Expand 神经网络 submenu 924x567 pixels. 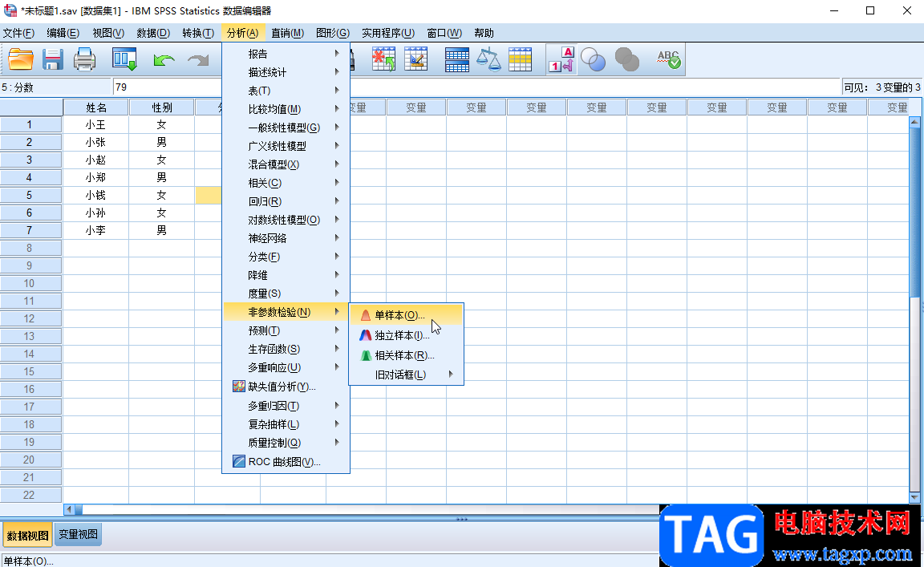(286, 238)
